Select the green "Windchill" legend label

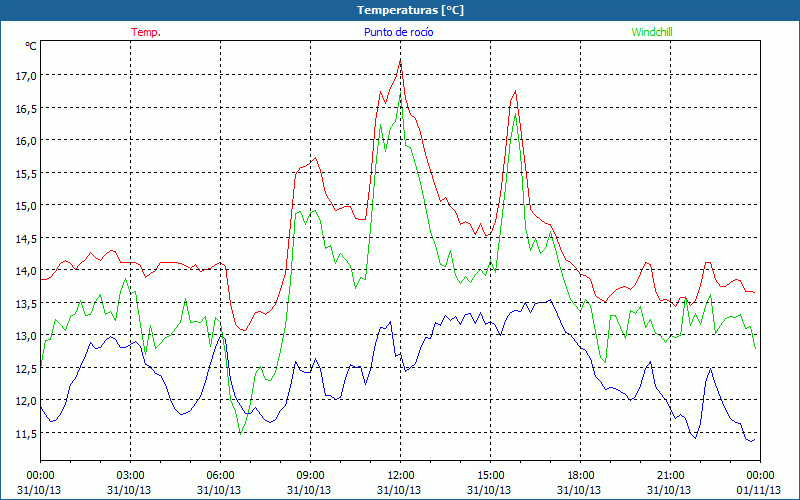pyautogui.click(x=652, y=32)
